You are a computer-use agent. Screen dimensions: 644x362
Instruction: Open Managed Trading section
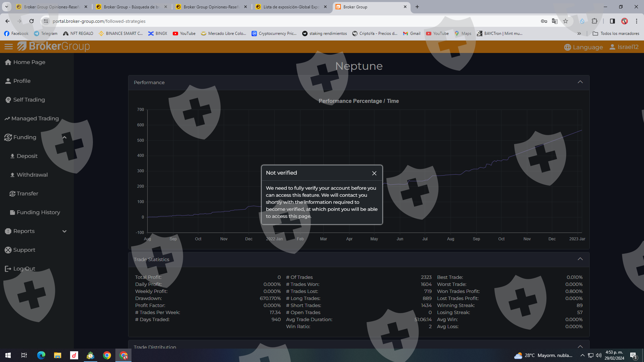[35, 119]
